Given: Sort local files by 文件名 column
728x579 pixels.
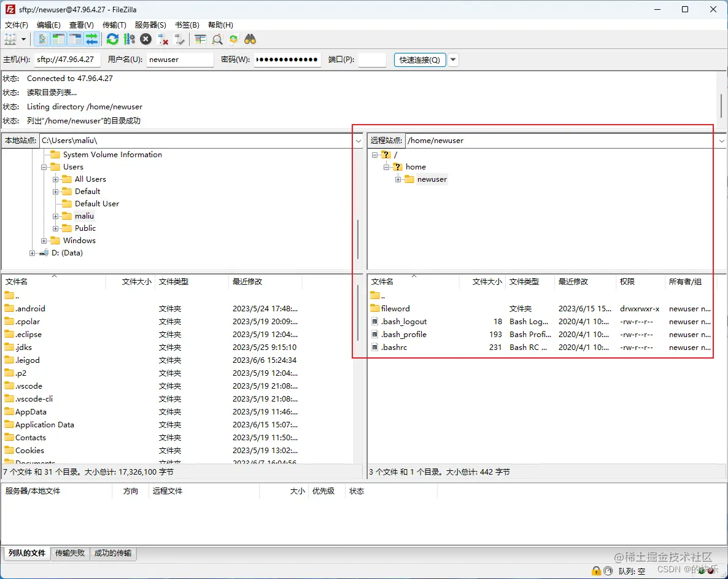Looking at the screenshot, I should [x=54, y=282].
